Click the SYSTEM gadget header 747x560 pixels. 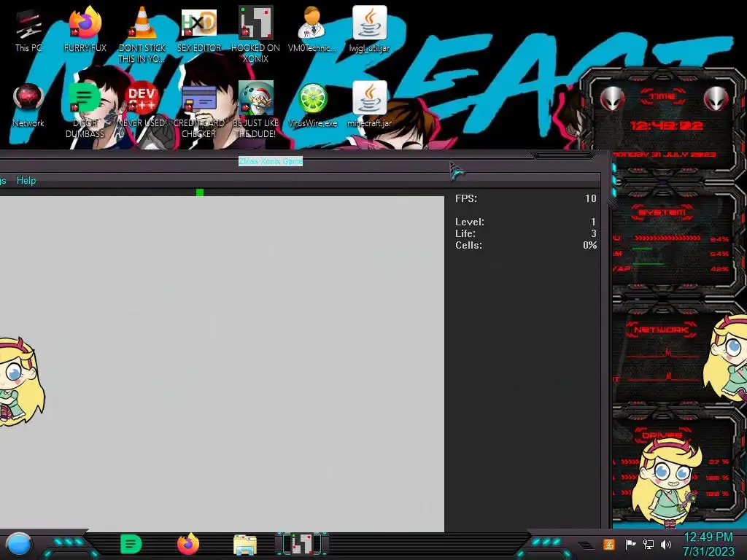[x=662, y=212]
